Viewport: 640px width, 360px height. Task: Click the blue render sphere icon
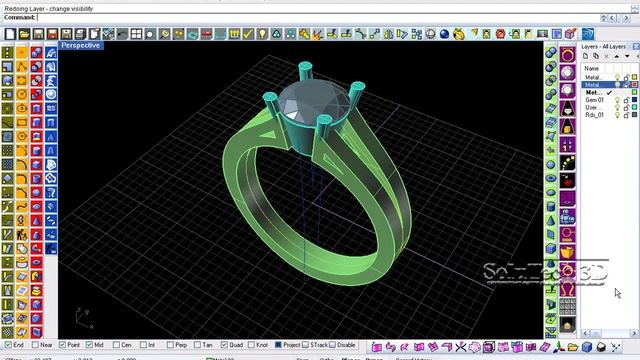(x=444, y=34)
